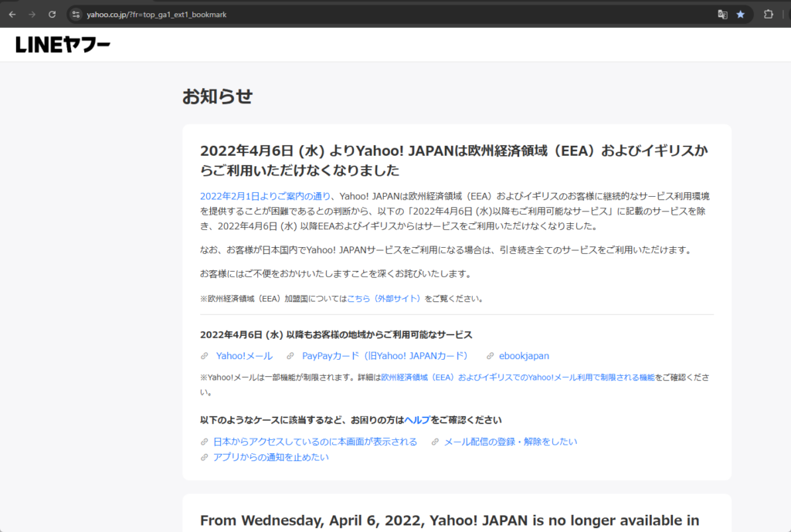Click the 以降もお客様の地域からご利用可能なサービス subheading
The width and height of the screenshot is (791, 532).
pyautogui.click(x=336, y=335)
